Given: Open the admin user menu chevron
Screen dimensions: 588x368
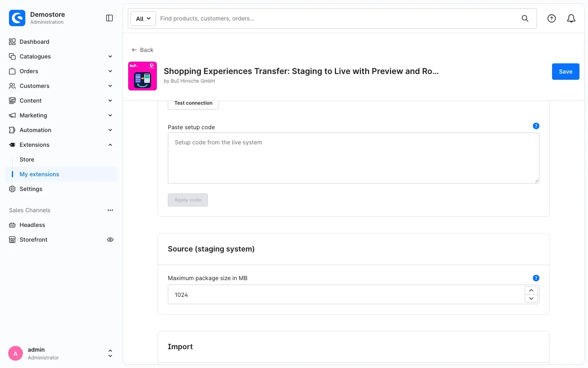Looking at the screenshot, I should [x=110, y=353].
